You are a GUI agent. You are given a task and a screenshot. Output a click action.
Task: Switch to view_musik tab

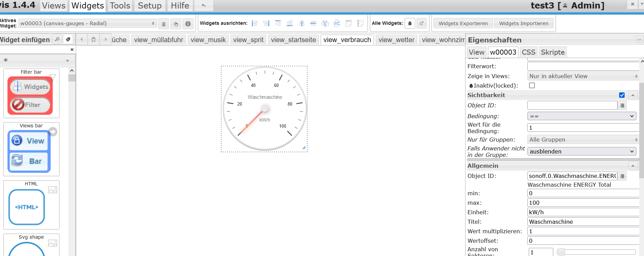[208, 40]
